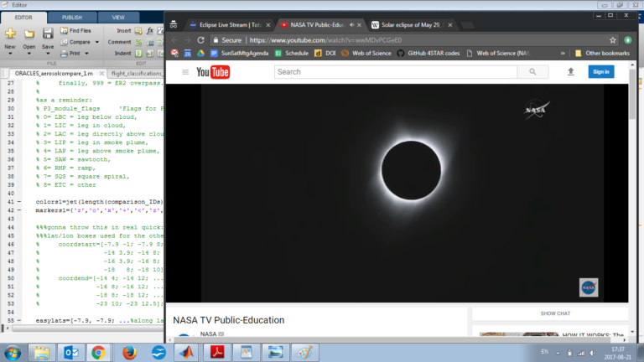The height and width of the screenshot is (362, 644).
Task: Click the YouTube upload icon
Action: pos(571,72)
